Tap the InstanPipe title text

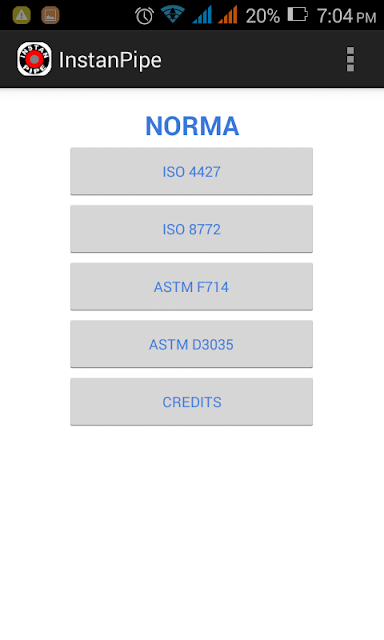point(110,60)
